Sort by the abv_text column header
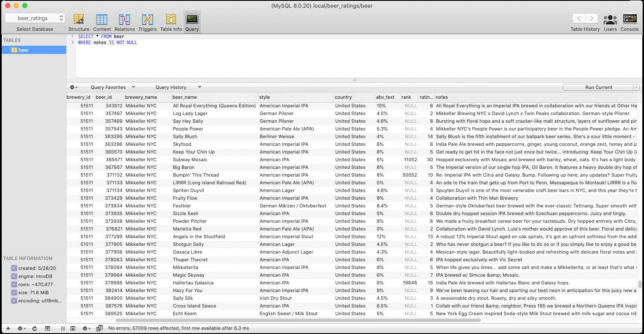This screenshot has width=644, height=334. (x=387, y=97)
